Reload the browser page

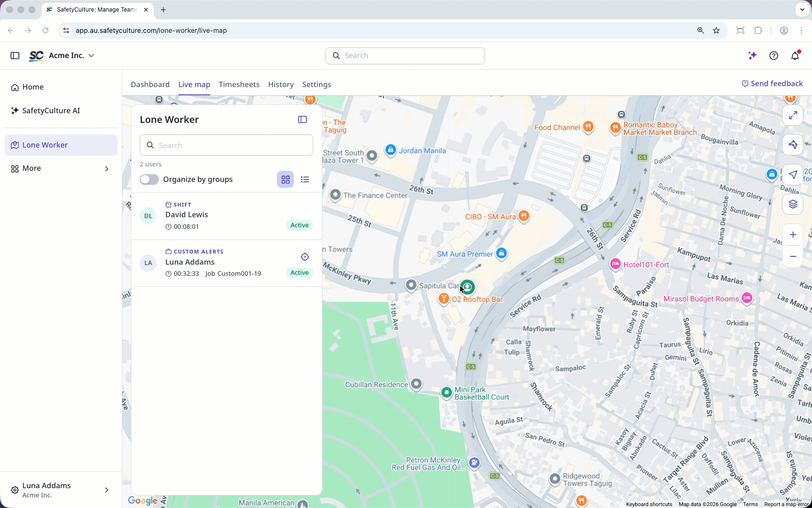point(45,30)
